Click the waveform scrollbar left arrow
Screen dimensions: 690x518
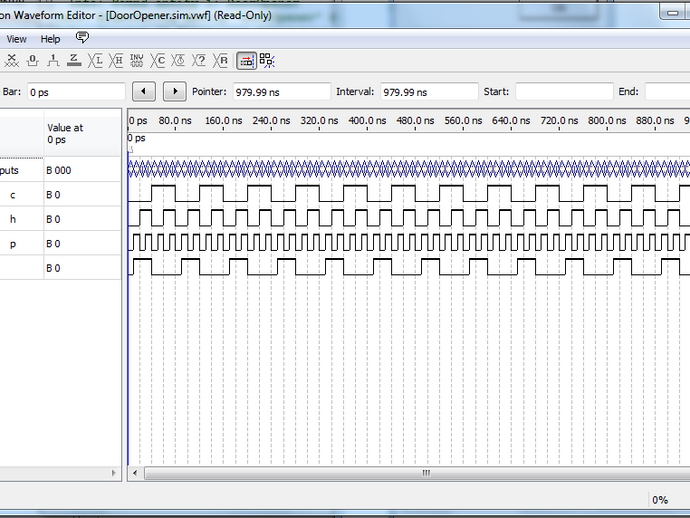click(x=135, y=473)
